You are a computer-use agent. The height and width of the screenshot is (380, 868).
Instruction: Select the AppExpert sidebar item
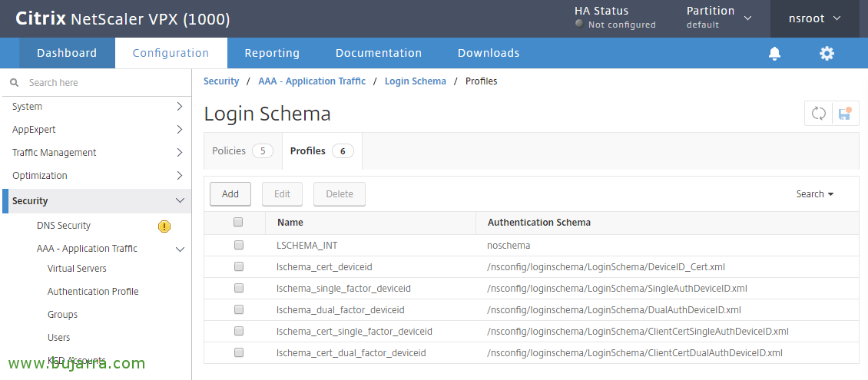coord(34,130)
